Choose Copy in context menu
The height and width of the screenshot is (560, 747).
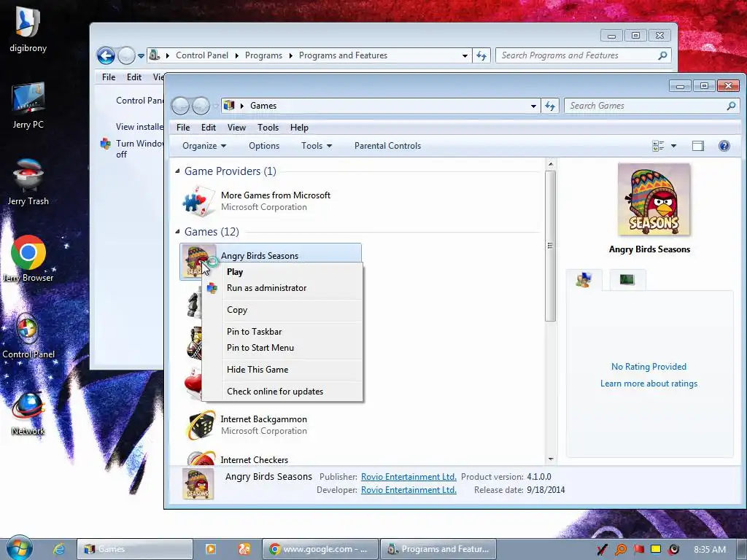coord(237,309)
